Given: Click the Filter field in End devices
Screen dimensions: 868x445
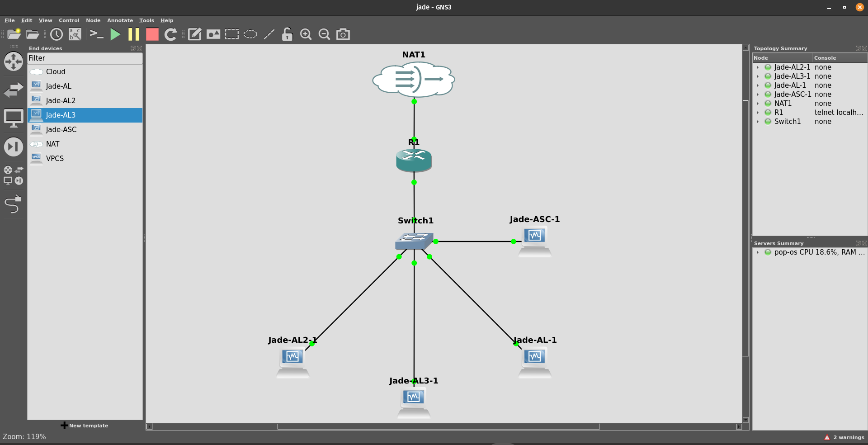Looking at the screenshot, I should (85, 58).
